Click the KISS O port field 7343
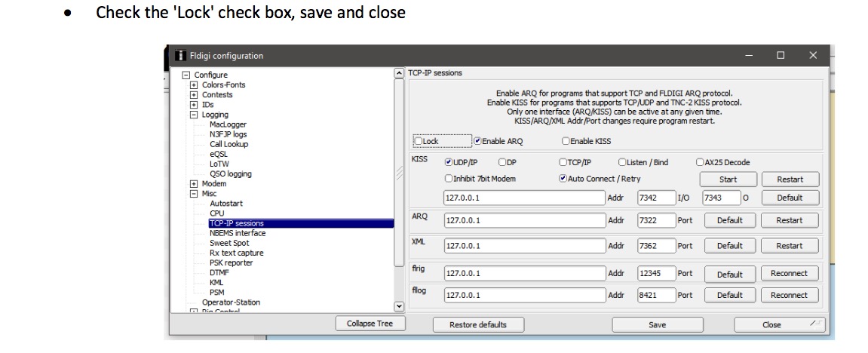The width and height of the screenshot is (868, 353). (721, 198)
